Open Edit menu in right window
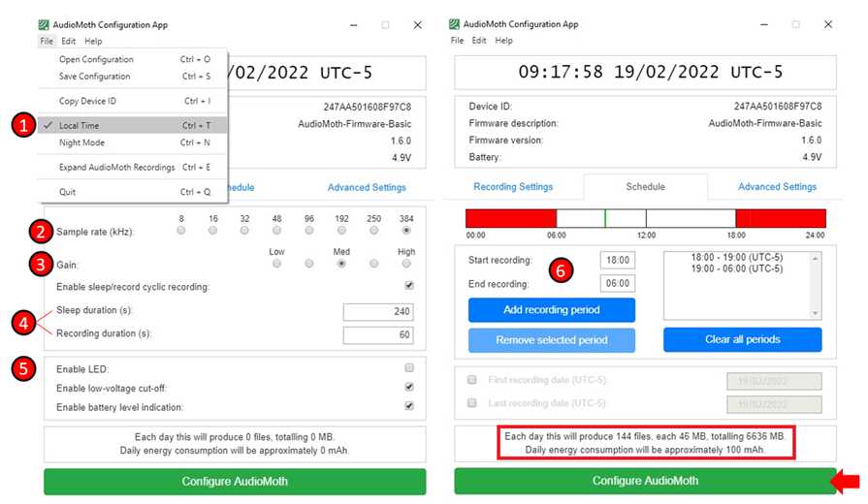 479,41
